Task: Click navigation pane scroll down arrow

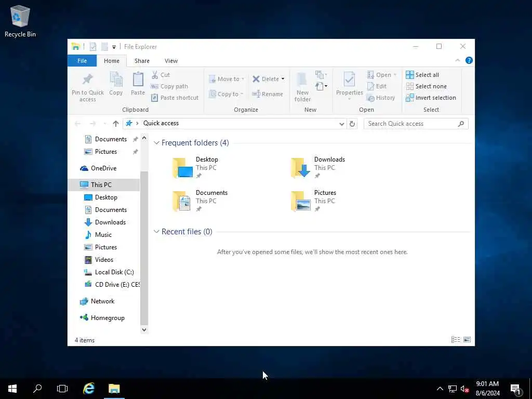Action: click(x=144, y=329)
